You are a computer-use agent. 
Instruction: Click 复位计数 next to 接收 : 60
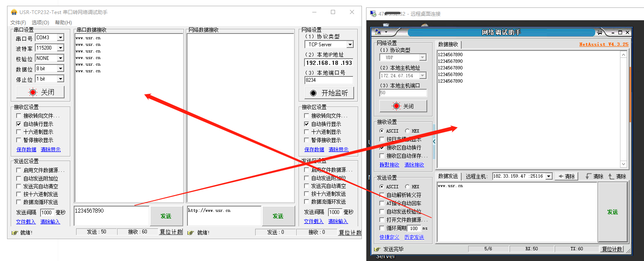click(x=171, y=232)
